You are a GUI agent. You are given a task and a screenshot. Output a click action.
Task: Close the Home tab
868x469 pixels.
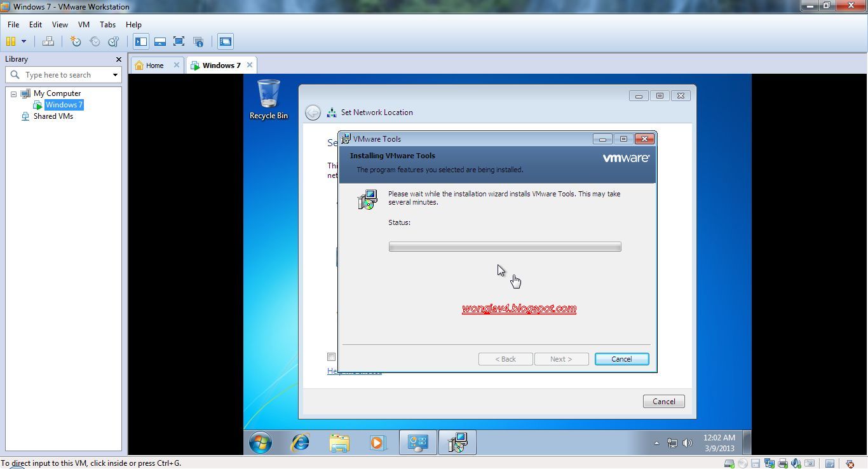click(177, 65)
